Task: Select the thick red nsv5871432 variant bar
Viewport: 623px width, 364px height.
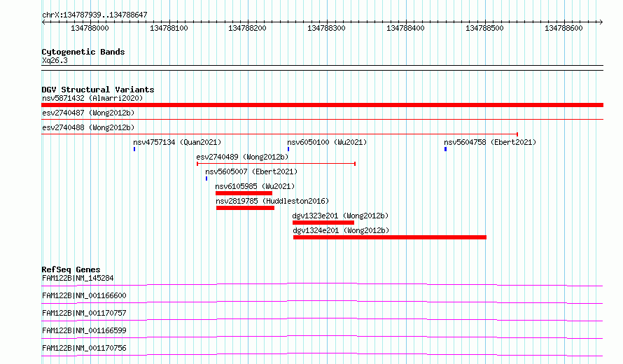Action: (x=322, y=105)
